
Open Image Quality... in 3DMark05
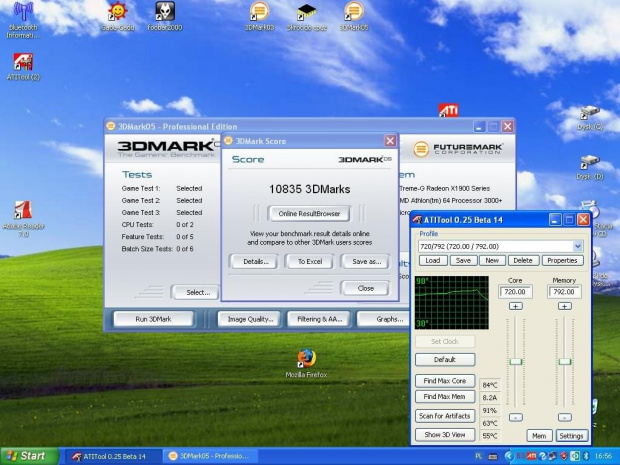point(250,319)
